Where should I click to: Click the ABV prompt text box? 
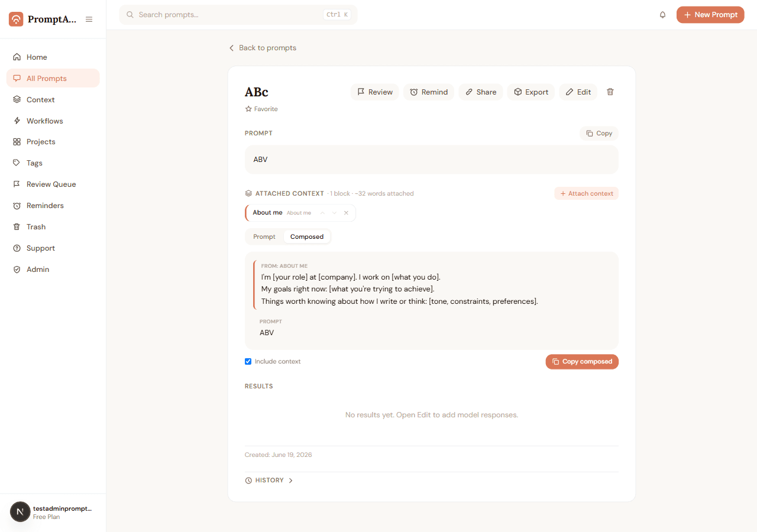[x=432, y=160]
